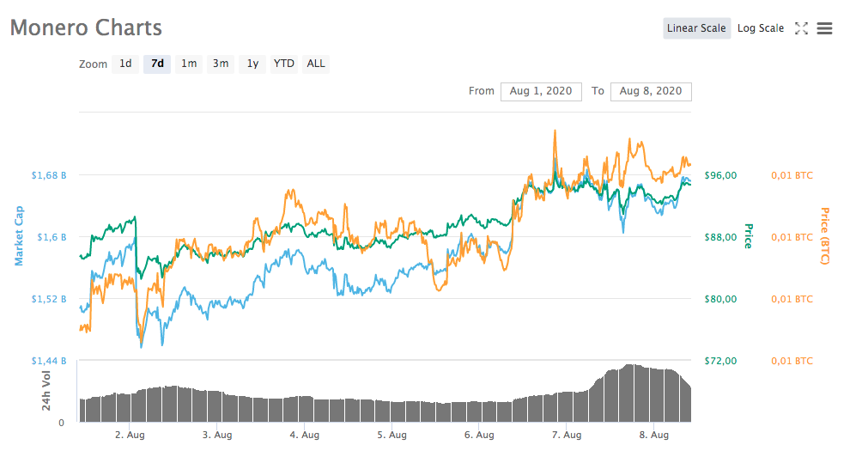Click the 6. Aug date label
Image resolution: width=868 pixels, height=451 pixels.
[479, 435]
